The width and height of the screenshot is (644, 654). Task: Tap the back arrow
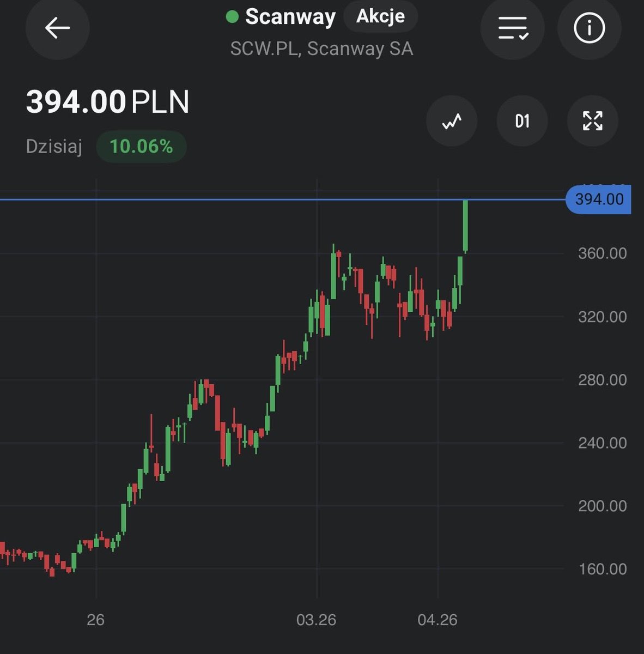tap(57, 28)
